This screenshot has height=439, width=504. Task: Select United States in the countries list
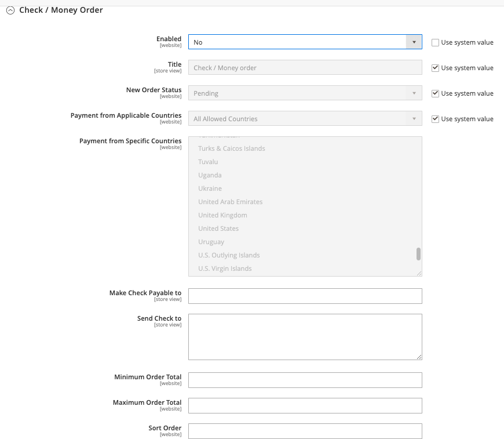[218, 228]
